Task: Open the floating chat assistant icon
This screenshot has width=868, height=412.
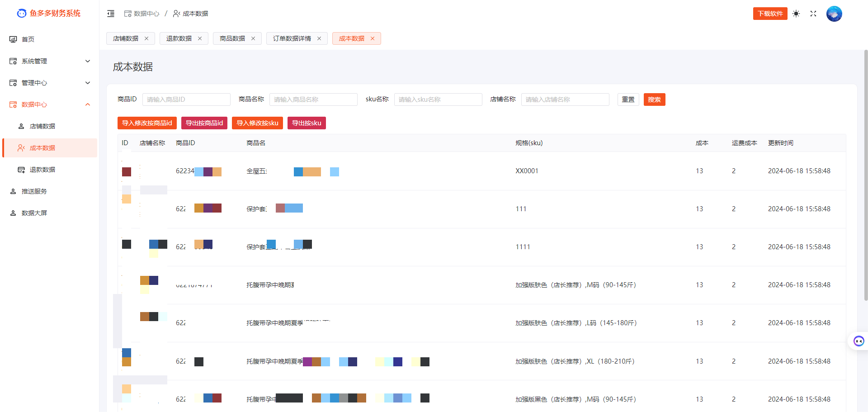Action: (x=859, y=341)
